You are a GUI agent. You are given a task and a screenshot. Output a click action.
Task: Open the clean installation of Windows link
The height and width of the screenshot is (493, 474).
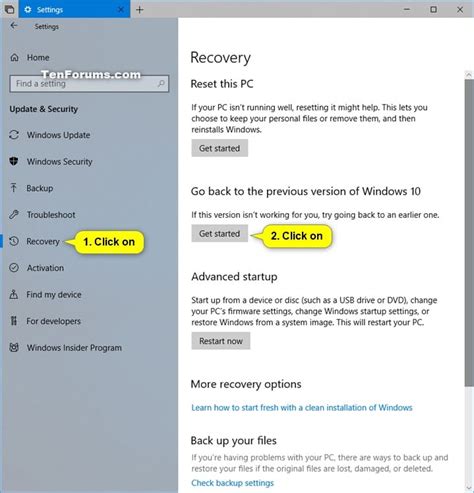[302, 407]
